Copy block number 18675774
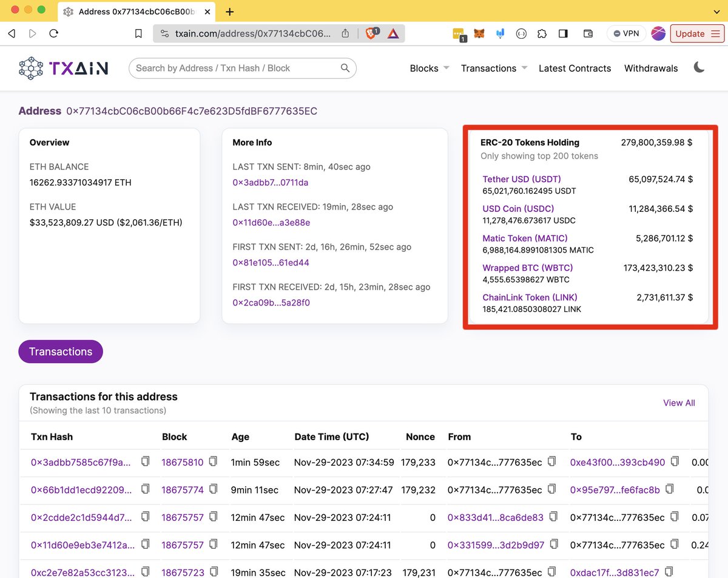The height and width of the screenshot is (578, 728). click(x=213, y=489)
